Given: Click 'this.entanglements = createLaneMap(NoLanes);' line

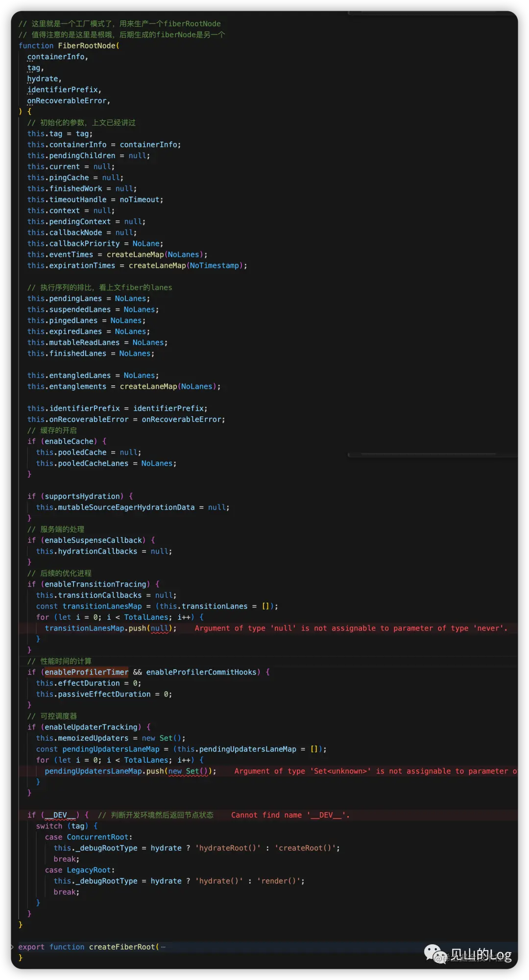Looking at the screenshot, I should 124,386.
